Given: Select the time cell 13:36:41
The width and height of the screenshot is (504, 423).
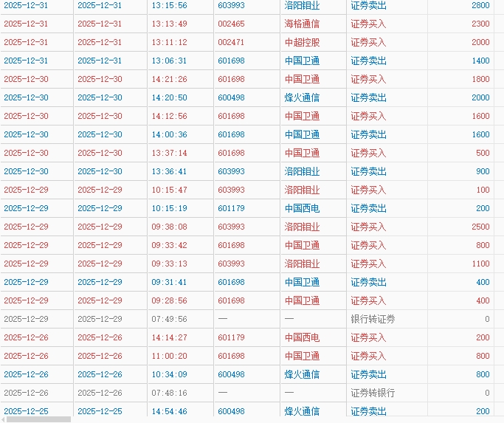Looking at the screenshot, I should pyautogui.click(x=170, y=171).
